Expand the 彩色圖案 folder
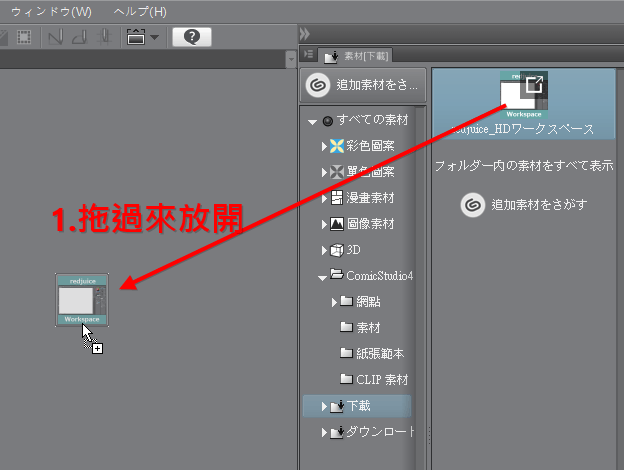624x470 pixels. click(x=324, y=146)
